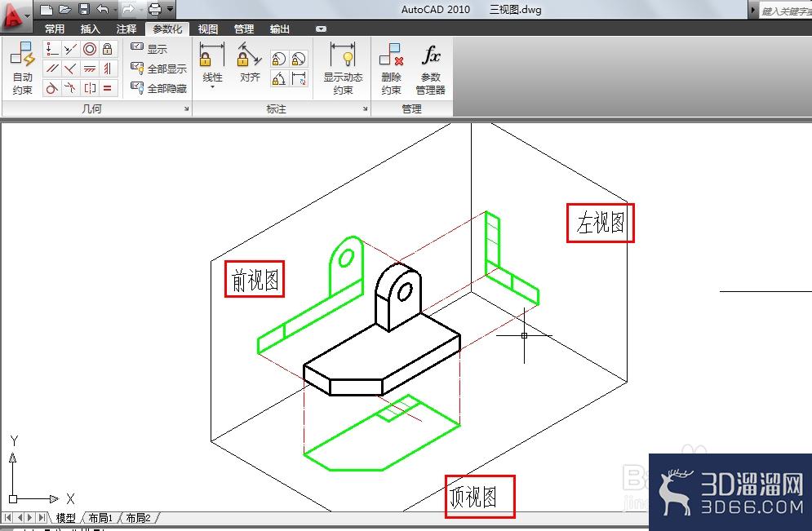
Task: Open the AutoCAD application menu button
Action: pos(15,15)
